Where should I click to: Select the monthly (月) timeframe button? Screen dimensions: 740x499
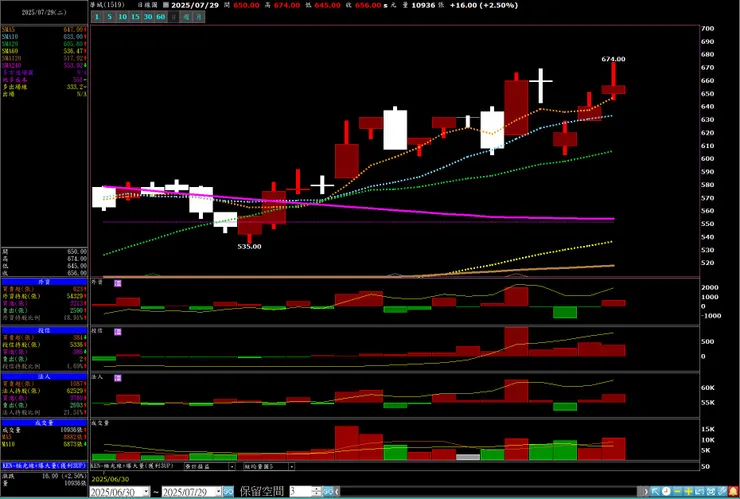tap(199, 17)
